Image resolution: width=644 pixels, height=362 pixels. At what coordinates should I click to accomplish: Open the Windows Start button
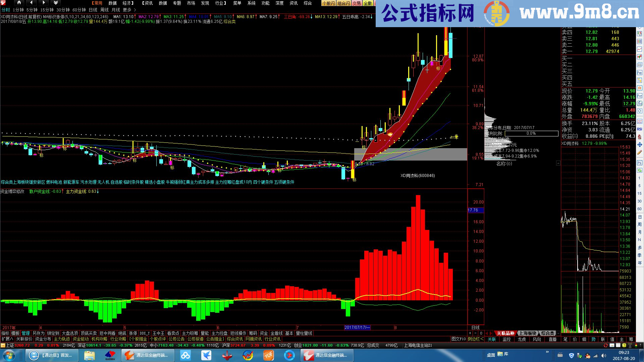[x=9, y=355]
